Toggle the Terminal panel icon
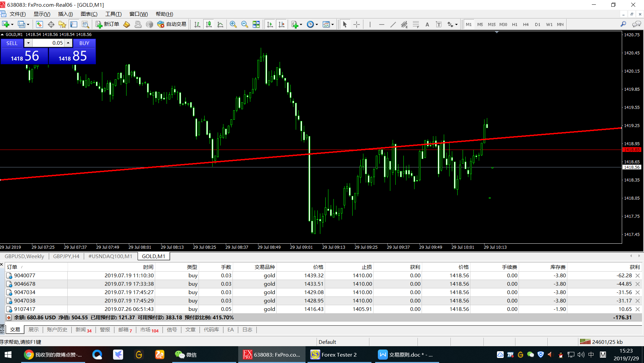 (x=74, y=24)
